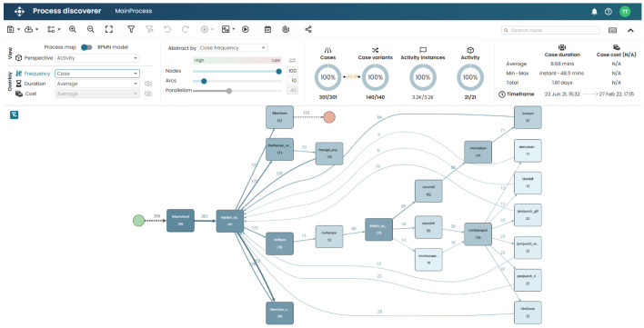Click the Search node field
This screenshot has height=328, width=644.
(551, 30)
